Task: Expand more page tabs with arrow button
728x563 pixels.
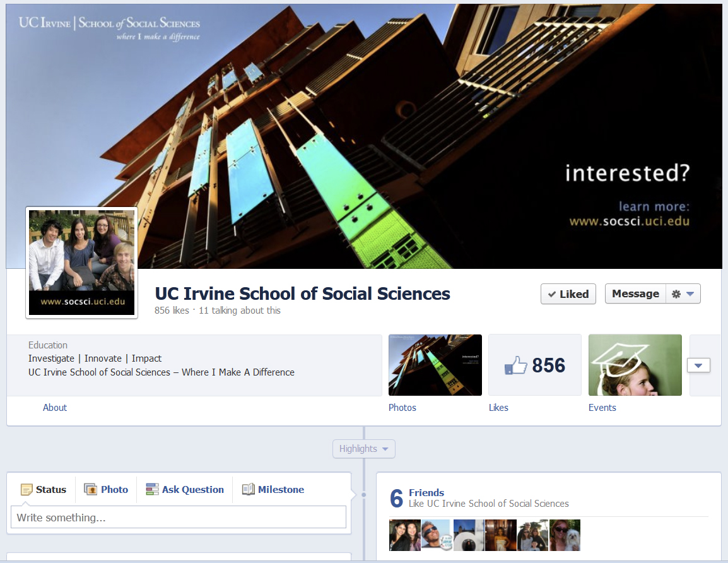Action: [x=698, y=365]
